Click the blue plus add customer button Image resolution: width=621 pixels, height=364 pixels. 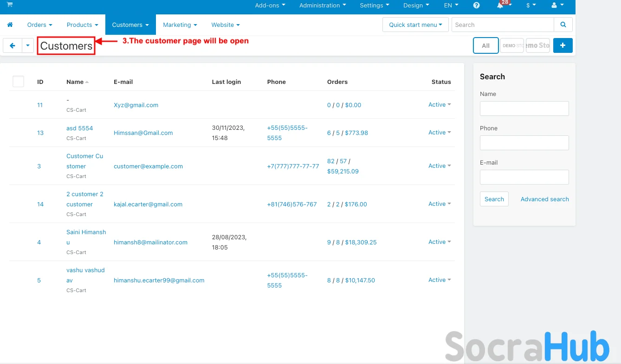pos(563,45)
